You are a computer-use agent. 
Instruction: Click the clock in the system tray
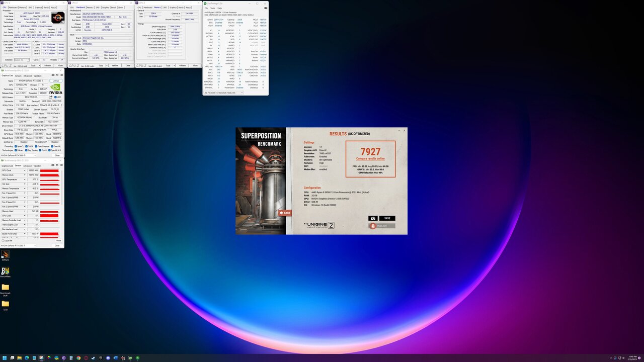(x=632, y=358)
